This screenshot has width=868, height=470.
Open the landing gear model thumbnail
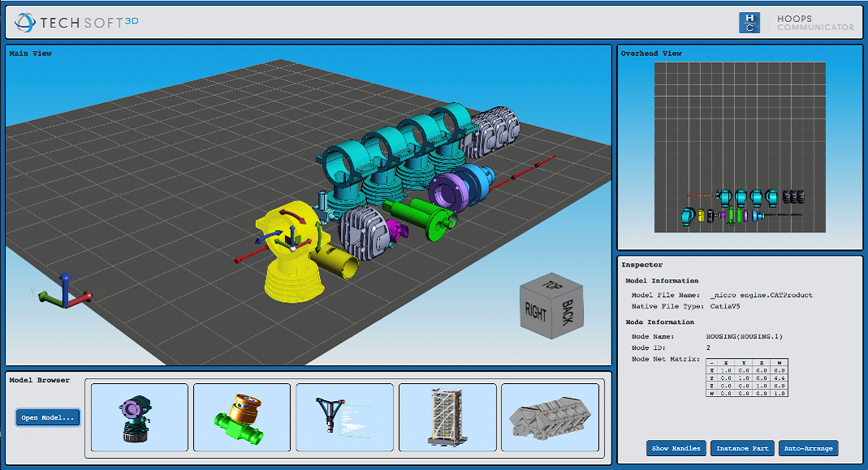click(x=344, y=417)
